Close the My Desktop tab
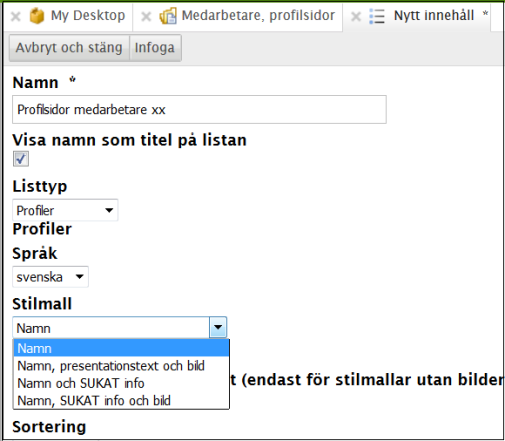The image size is (505, 441). 15,16
